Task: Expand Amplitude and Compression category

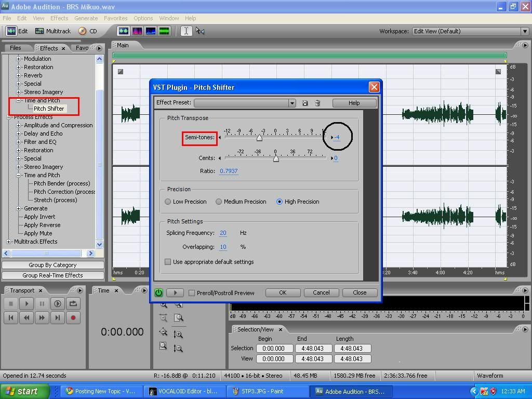Action: click(x=19, y=125)
